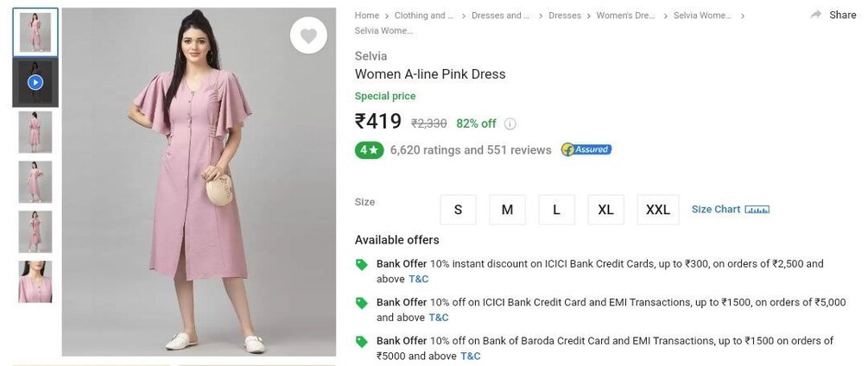Open the price info icon
This screenshot has width=868, height=366.
510,124
